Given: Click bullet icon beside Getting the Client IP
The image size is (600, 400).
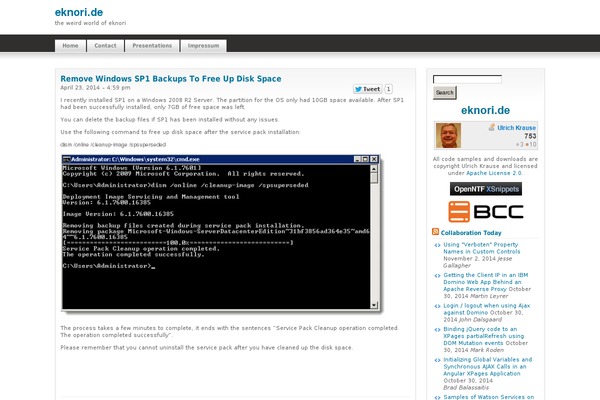Looking at the screenshot, I should [x=437, y=276].
